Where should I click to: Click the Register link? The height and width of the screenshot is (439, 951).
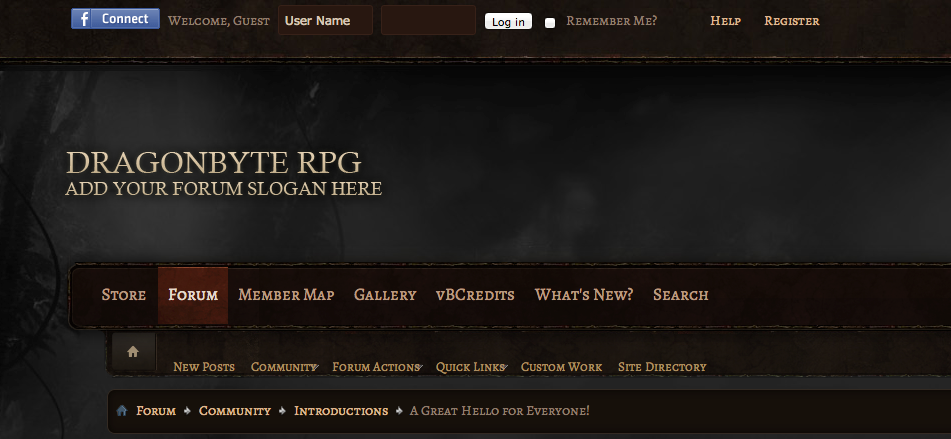(x=791, y=21)
